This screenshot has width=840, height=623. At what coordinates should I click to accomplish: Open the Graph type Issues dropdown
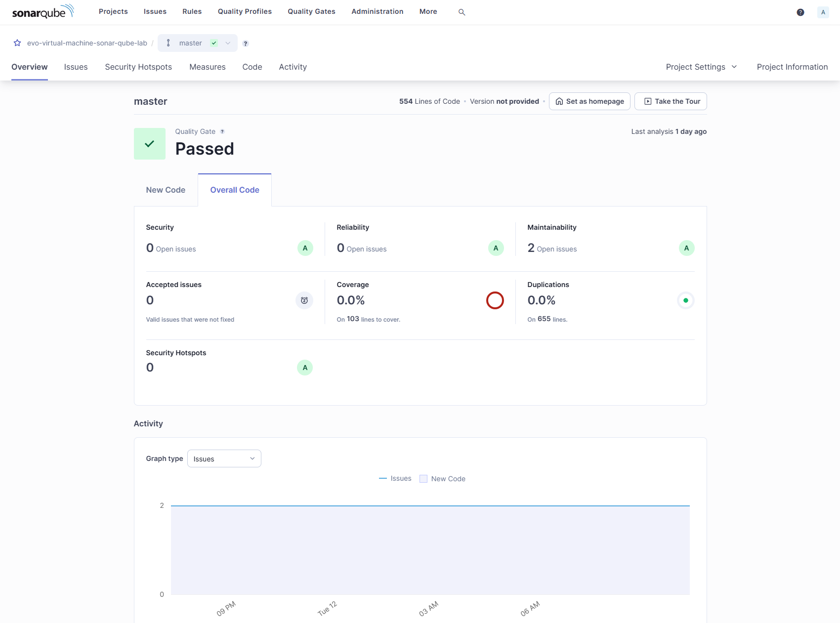click(224, 458)
